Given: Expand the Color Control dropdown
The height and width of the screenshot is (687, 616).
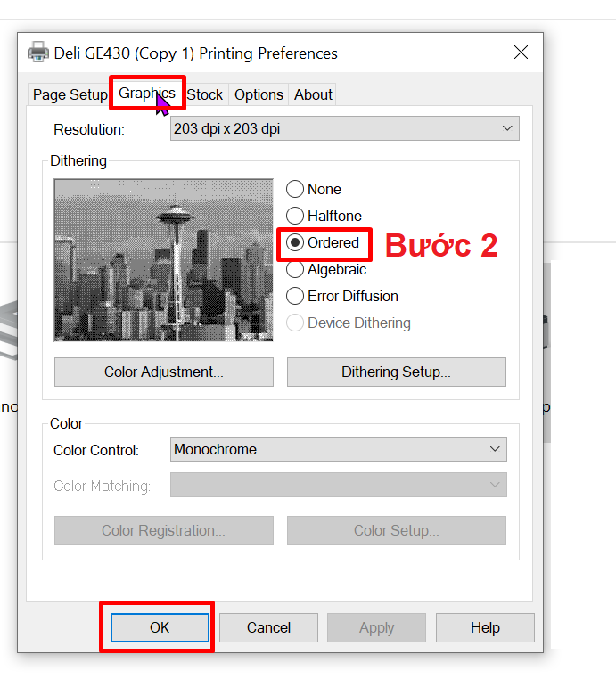Looking at the screenshot, I should coord(338,449).
